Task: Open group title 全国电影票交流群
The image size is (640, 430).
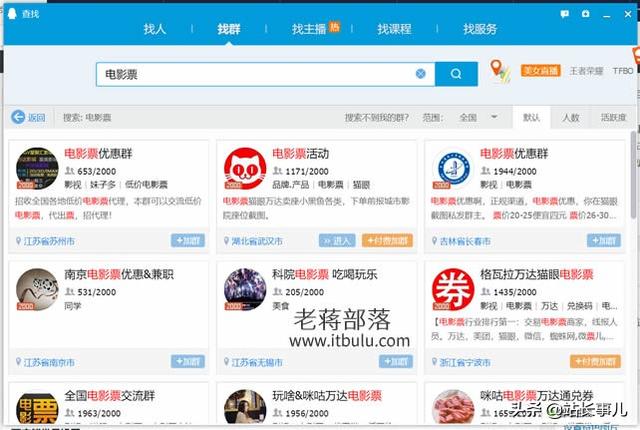Action: click(109, 395)
